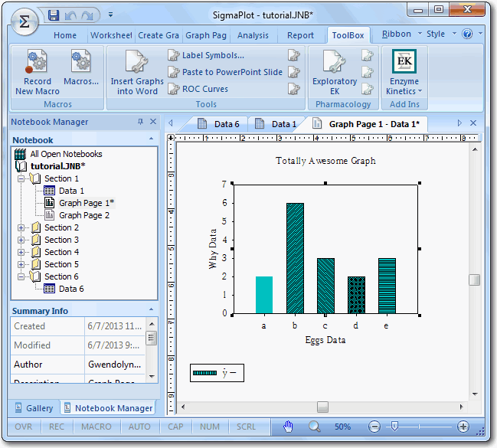Switch to the Home ribbon tab
This screenshot has height=448, width=497.
pos(65,35)
